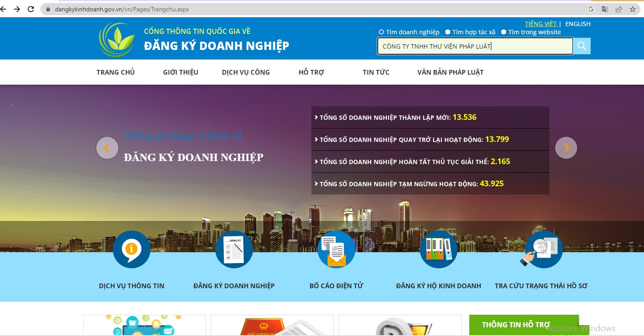
Task: Click the portal's green leaf logo
Action: click(x=117, y=38)
